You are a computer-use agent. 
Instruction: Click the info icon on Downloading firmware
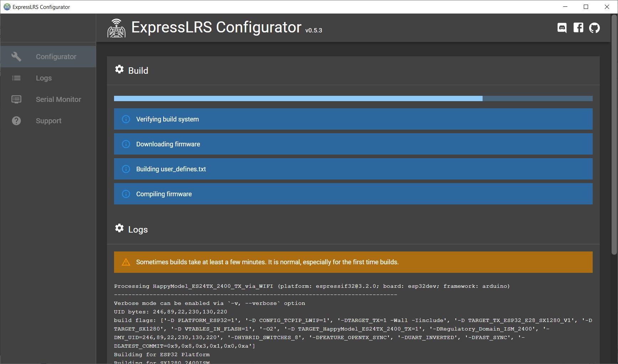point(126,144)
